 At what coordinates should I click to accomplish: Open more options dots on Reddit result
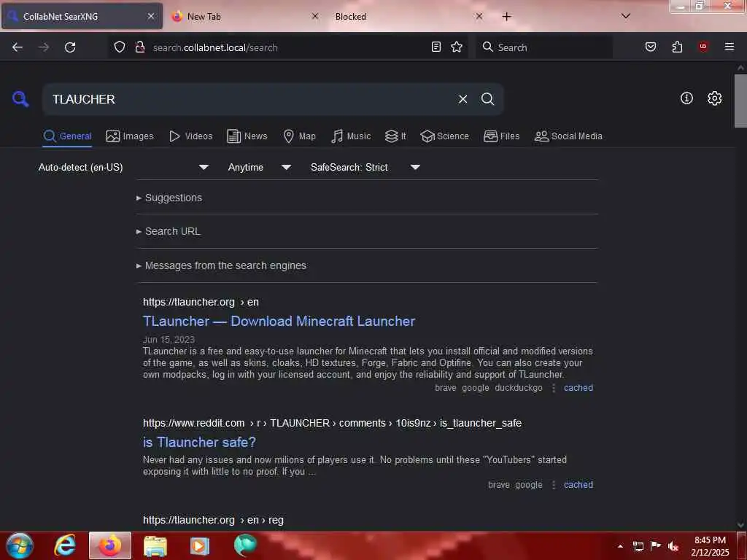[x=553, y=485]
